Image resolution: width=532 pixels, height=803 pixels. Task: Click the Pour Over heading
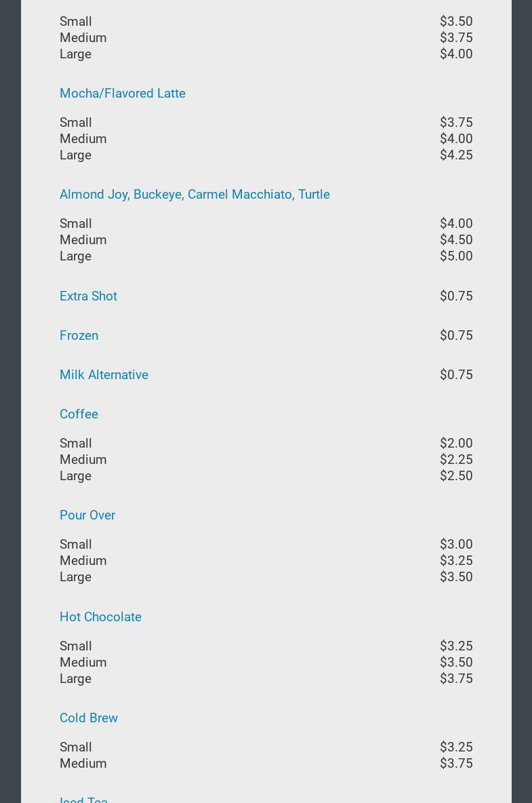click(x=87, y=515)
